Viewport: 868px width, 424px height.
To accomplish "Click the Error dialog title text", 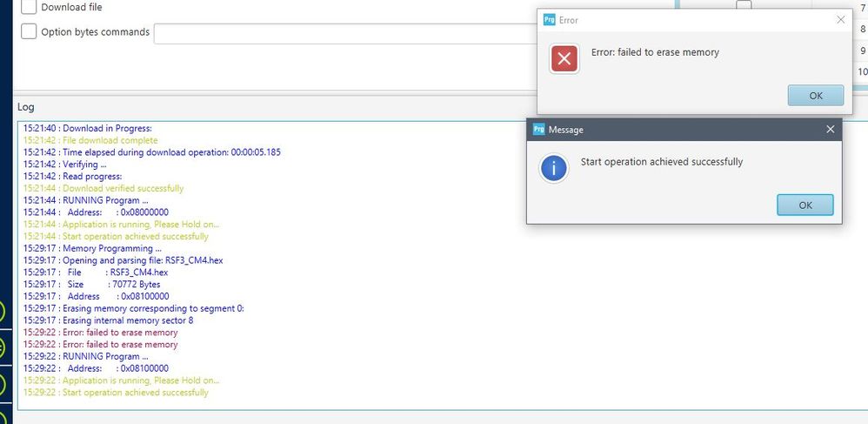I will (x=569, y=20).
